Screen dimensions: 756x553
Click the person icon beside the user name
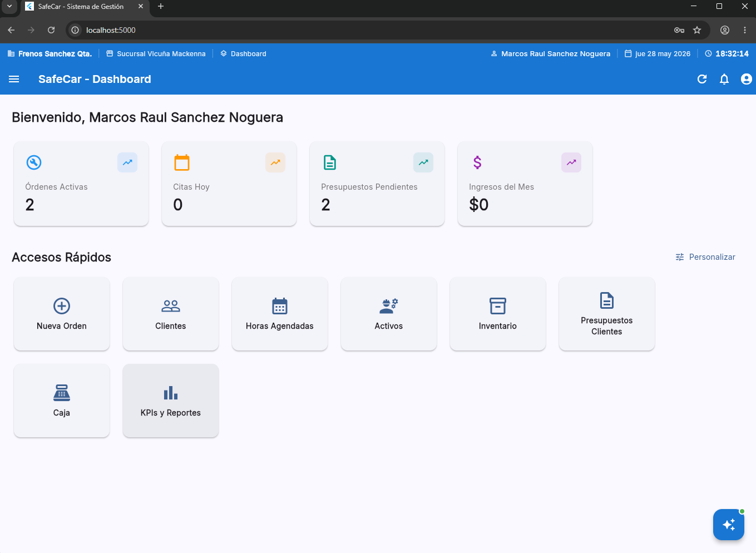494,54
